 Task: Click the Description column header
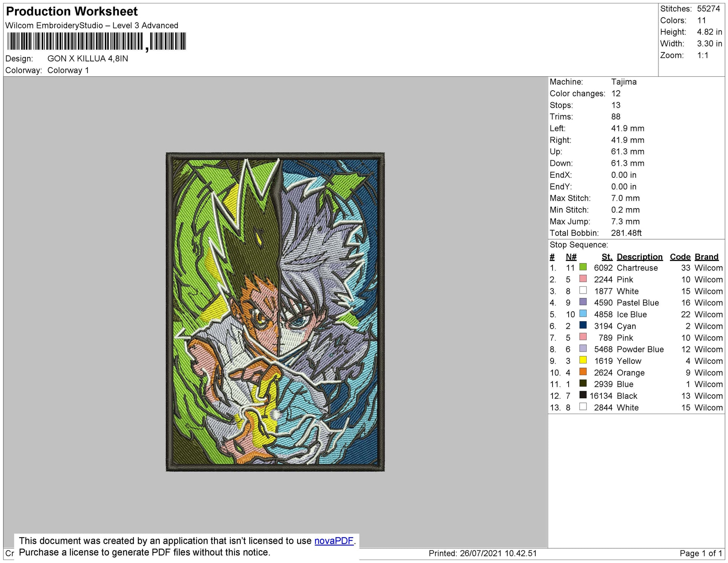click(639, 257)
